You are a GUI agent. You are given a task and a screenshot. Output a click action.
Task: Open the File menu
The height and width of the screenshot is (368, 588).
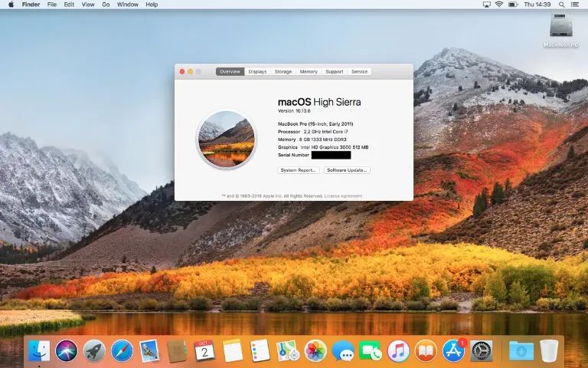click(x=52, y=5)
